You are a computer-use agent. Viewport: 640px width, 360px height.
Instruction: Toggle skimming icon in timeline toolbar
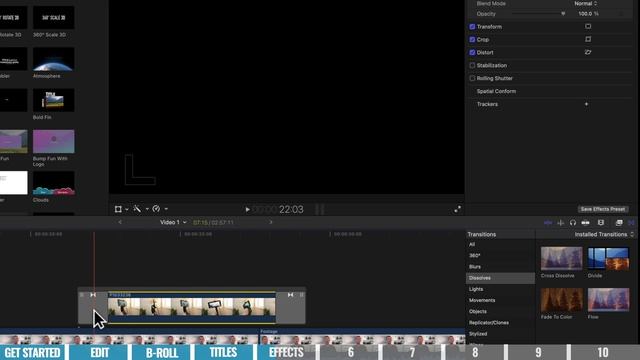(548, 222)
